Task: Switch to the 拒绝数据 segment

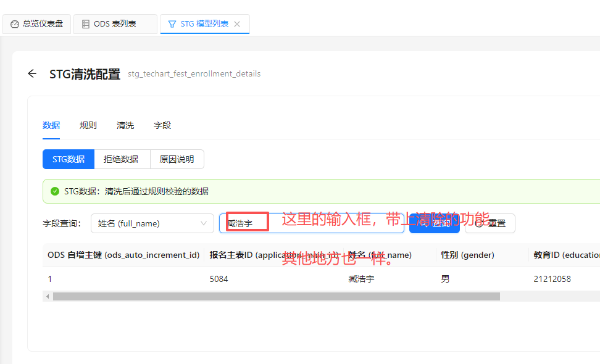Action: click(121, 159)
